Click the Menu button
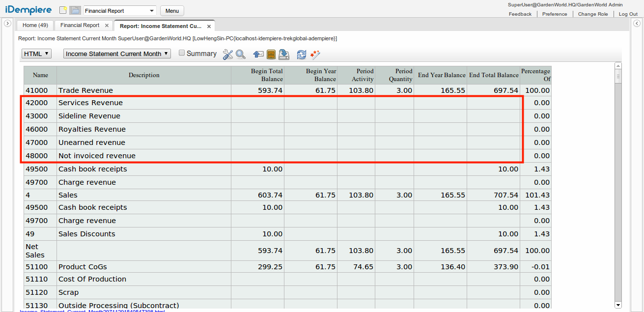The height and width of the screenshot is (312, 644). point(172,11)
